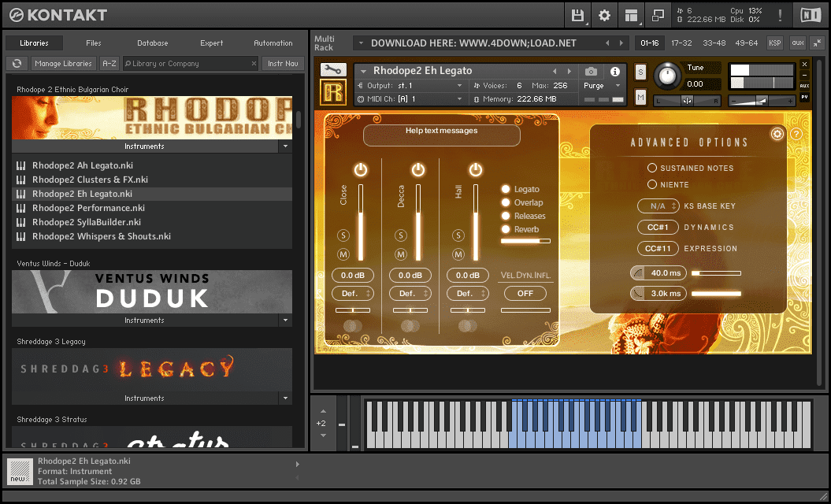
Task: Toggle Close mic power button
Action: (x=361, y=169)
